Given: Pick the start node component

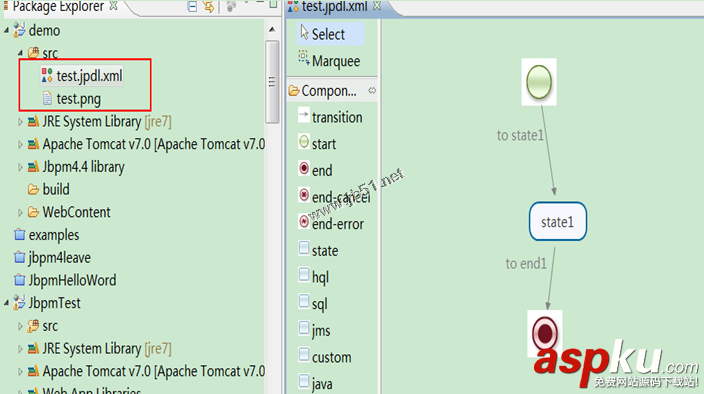Looking at the screenshot, I should pyautogui.click(x=317, y=144).
